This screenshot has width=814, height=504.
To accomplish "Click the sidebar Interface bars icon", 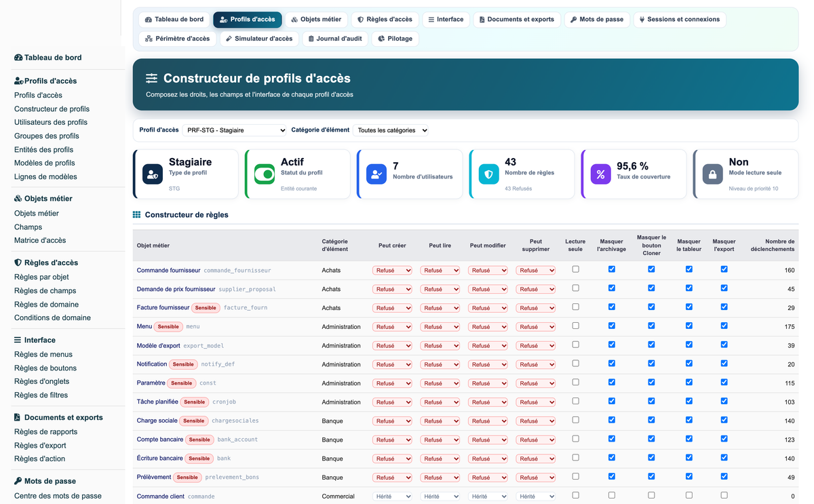I will pyautogui.click(x=18, y=340).
